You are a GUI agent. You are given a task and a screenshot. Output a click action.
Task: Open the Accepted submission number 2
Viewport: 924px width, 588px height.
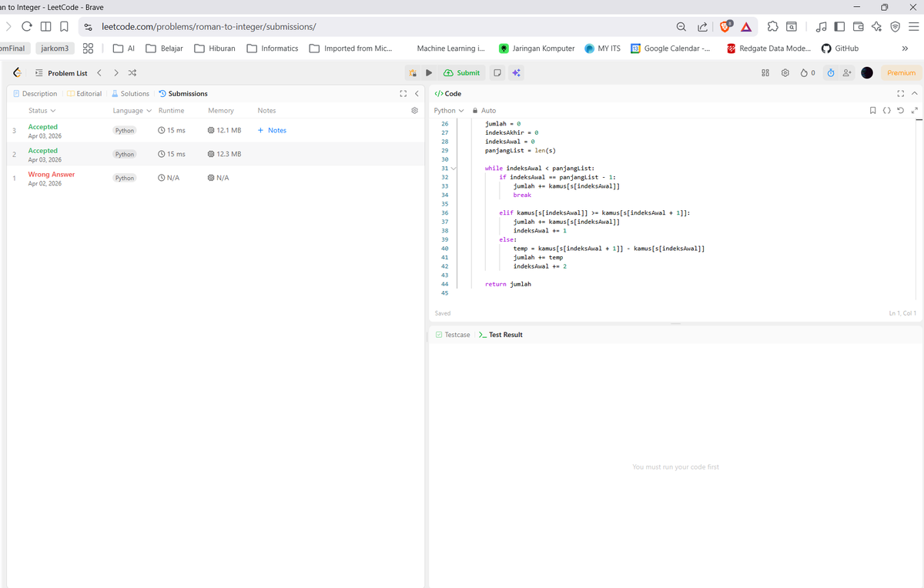click(x=216, y=155)
